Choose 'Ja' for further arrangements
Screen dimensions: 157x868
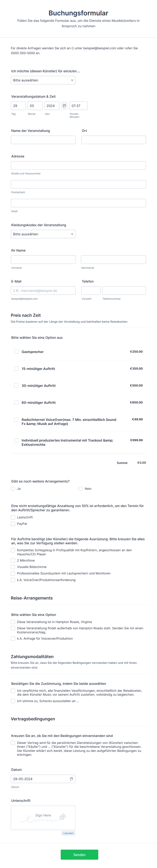coord(13,489)
